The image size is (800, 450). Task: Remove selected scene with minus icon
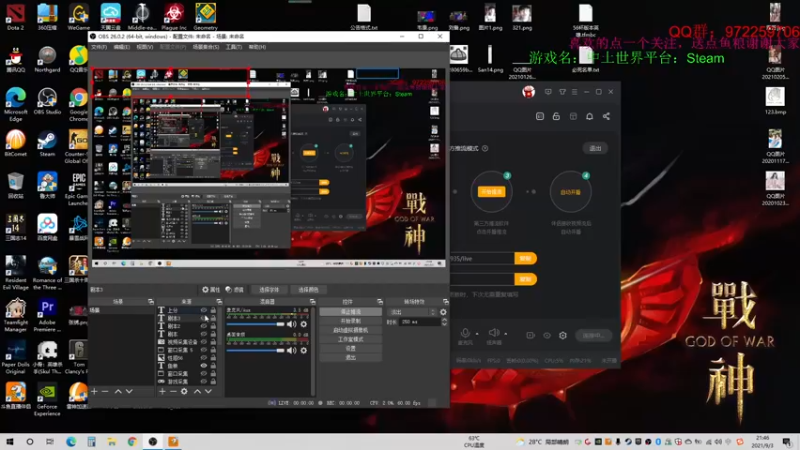pyautogui.click(x=105, y=391)
